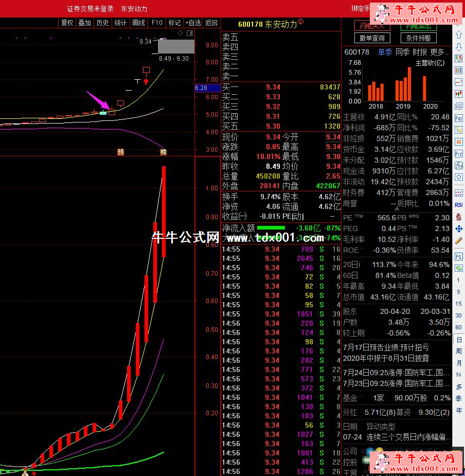The image size is (465, 476).
Task: Open the colored quote table icon
Action: (459, 70)
